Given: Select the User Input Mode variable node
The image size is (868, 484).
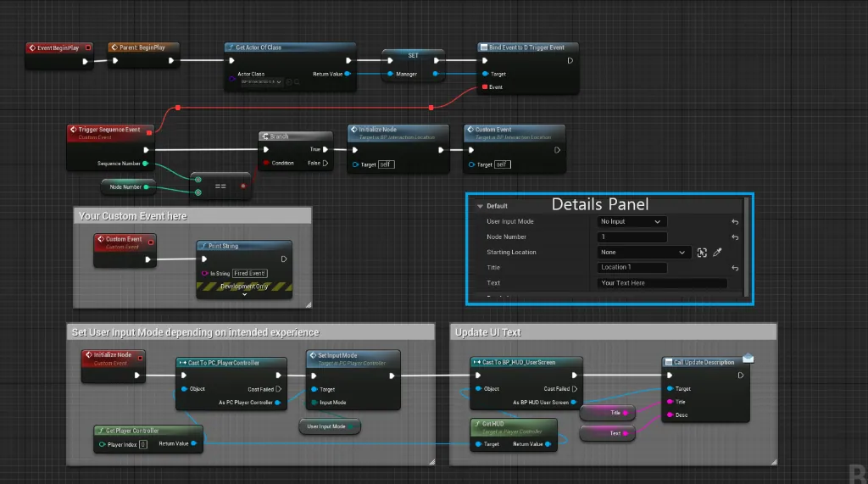Looking at the screenshot, I should [330, 426].
